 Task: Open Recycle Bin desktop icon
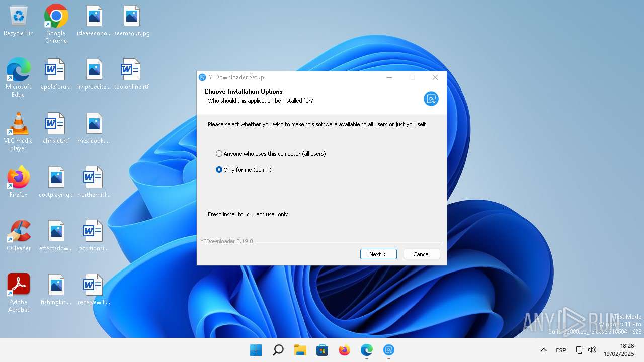pos(19,21)
